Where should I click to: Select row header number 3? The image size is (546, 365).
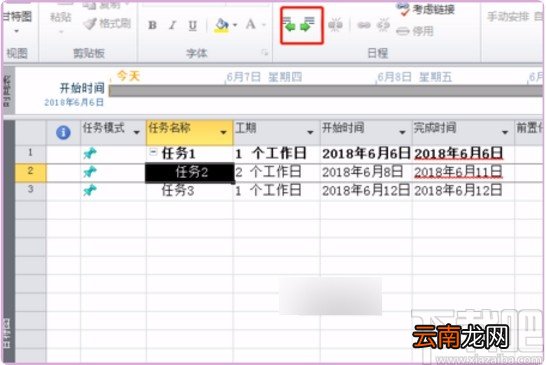30,190
